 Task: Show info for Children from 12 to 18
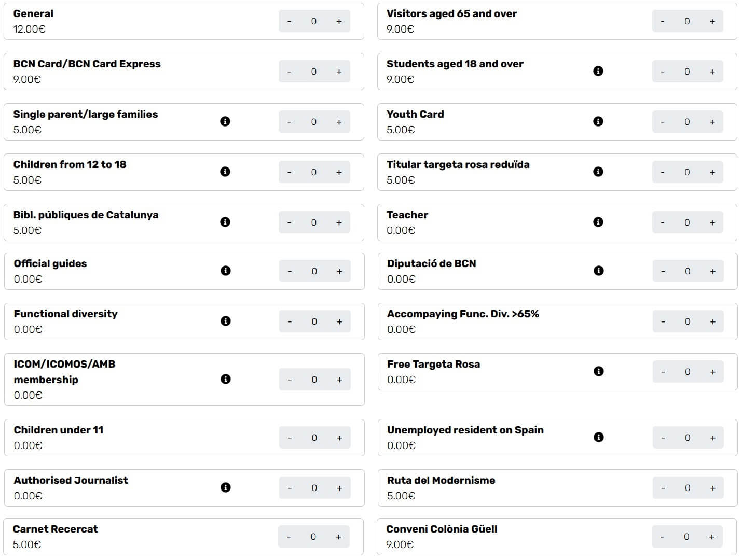(225, 172)
